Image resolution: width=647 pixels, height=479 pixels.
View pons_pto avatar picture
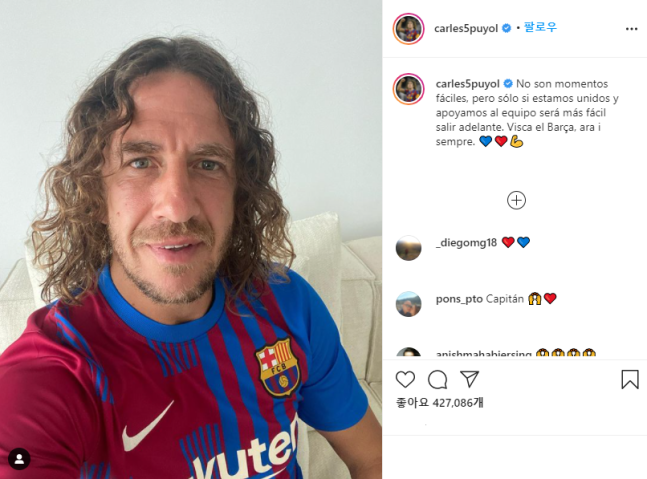[x=409, y=304]
